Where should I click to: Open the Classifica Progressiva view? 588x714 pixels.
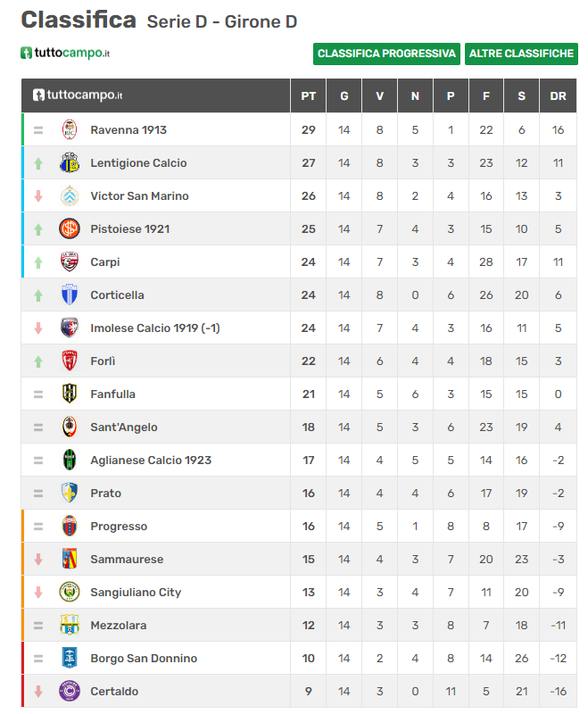point(386,54)
